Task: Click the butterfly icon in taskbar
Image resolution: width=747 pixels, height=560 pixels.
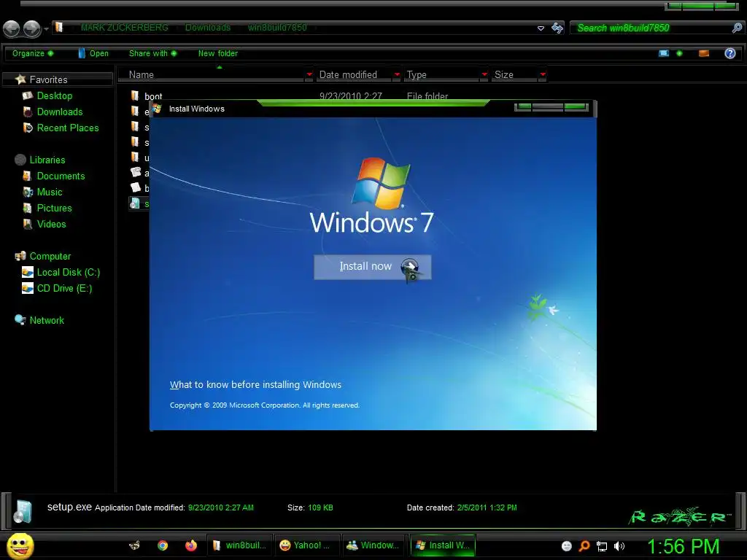Action: (135, 545)
